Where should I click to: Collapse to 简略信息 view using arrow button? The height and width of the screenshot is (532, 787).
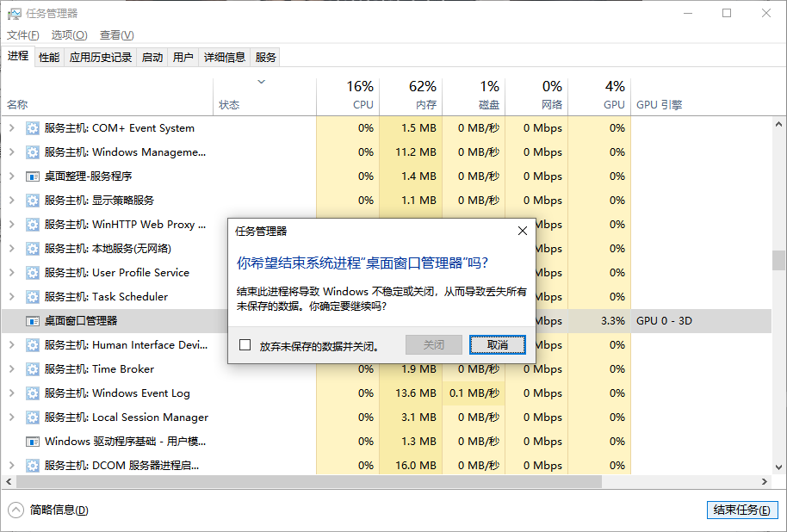16,510
